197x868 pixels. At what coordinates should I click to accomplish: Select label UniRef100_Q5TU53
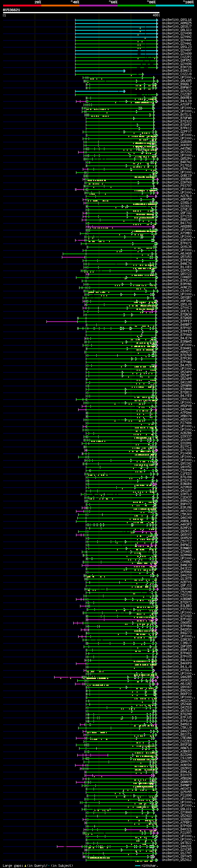(x=176, y=257)
